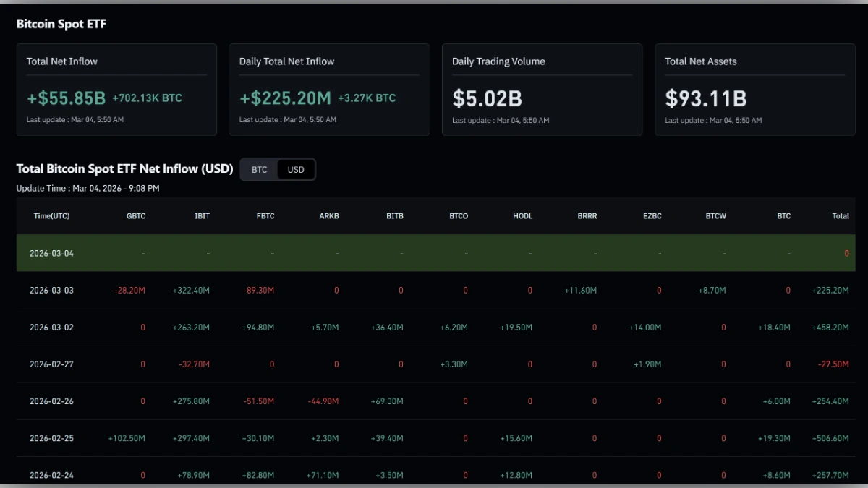Click the 2026-03-02 date entry
The height and width of the screenshot is (488, 868).
pyautogui.click(x=51, y=327)
